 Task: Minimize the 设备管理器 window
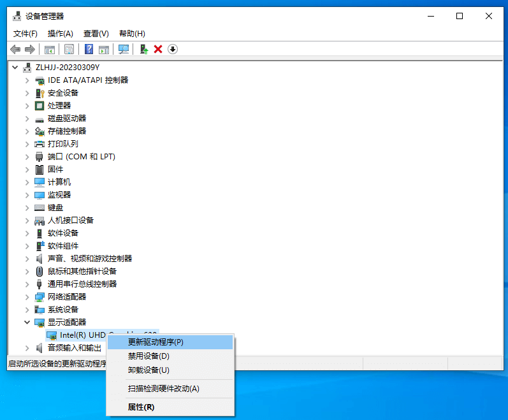tap(431, 16)
